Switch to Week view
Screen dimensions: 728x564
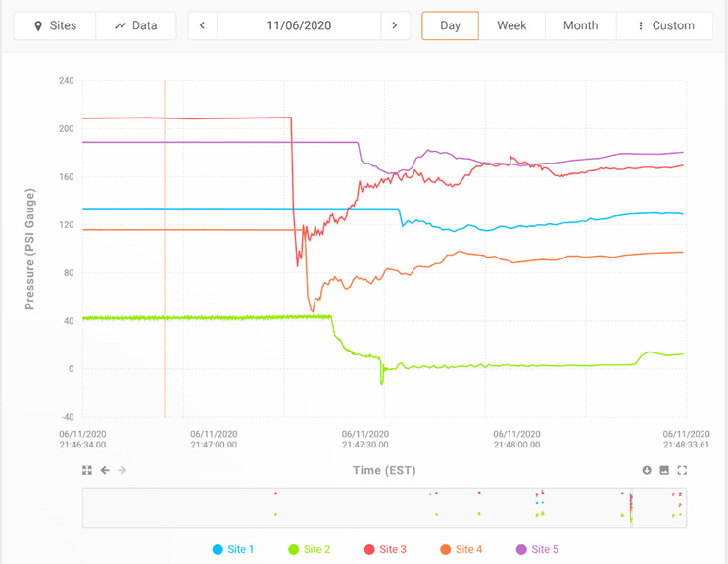click(511, 25)
